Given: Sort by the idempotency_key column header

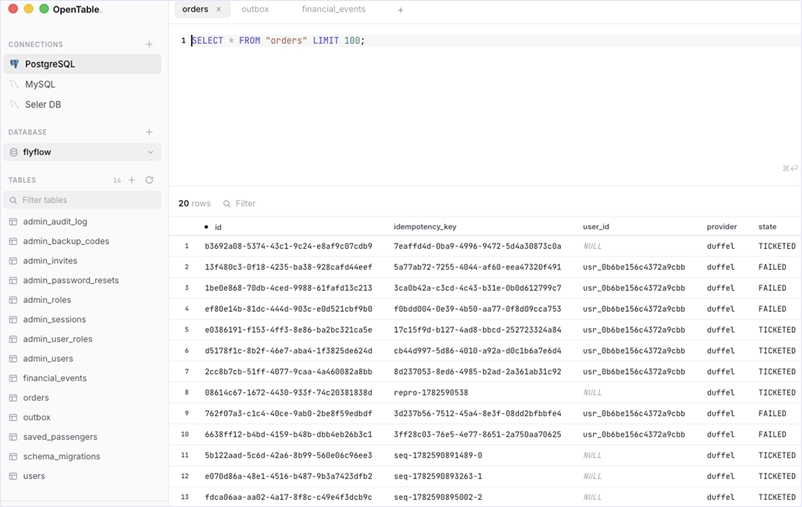Looking at the screenshot, I should (425, 227).
